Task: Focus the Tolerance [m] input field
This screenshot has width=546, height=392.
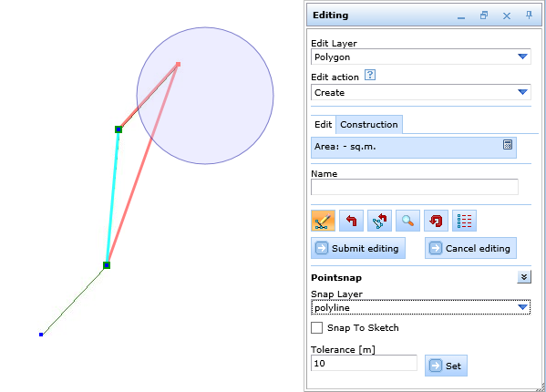Action: pyautogui.click(x=364, y=363)
